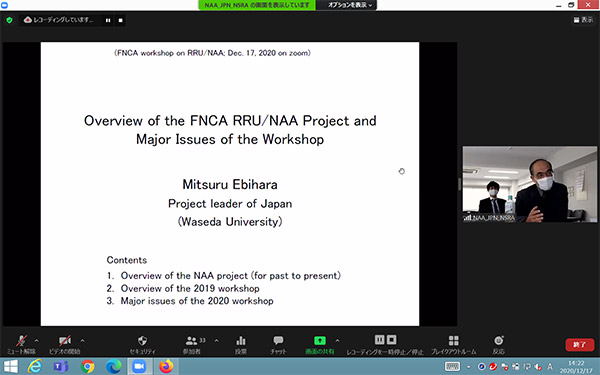Open the Chat bubble icon
The height and width of the screenshot is (375, 600).
point(278,340)
